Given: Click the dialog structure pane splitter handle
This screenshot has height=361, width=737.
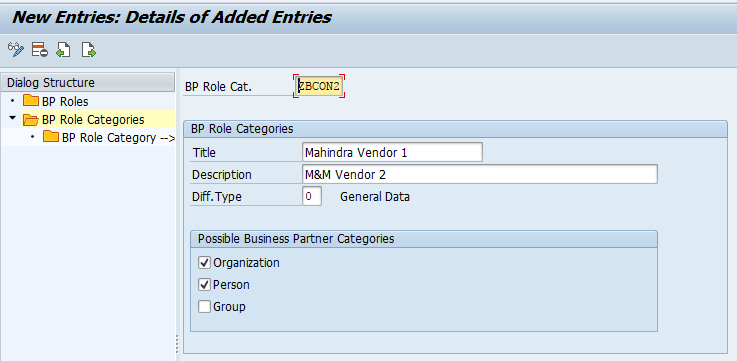Looking at the screenshot, I should [x=177, y=344].
